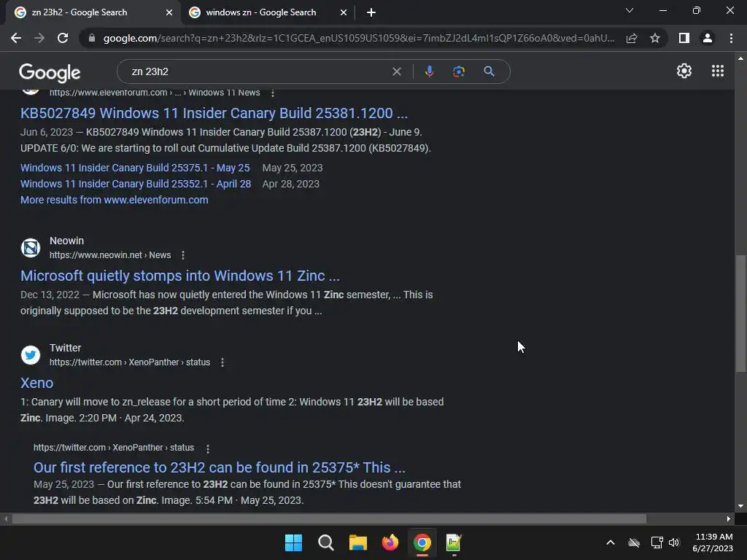Bookmark this tab with star icon

[x=655, y=38]
